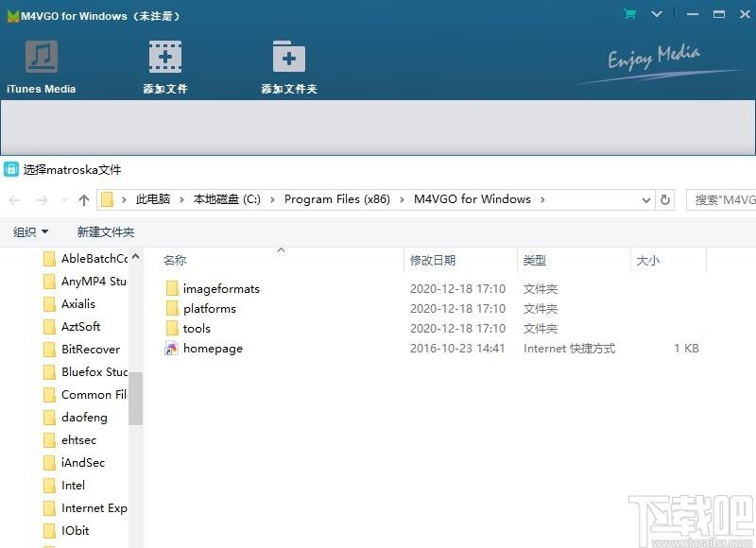Expand chevron after Program Files (x86)
This screenshot has width=756, height=548.
(x=403, y=199)
